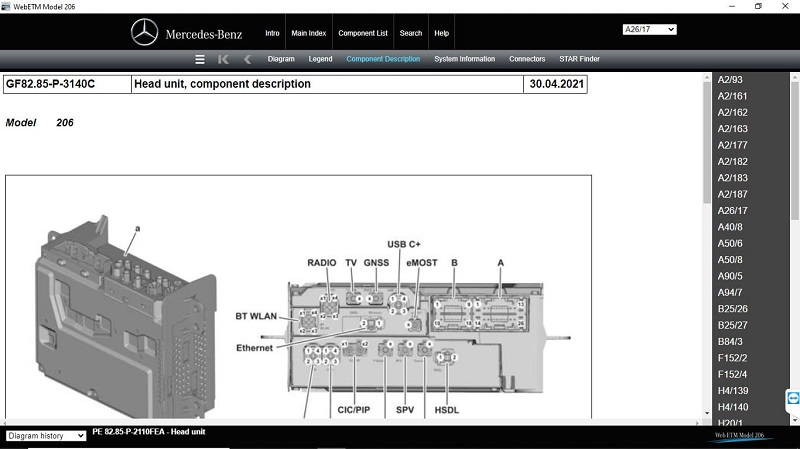Select component B84/3 in list
800x449 pixels.
[730, 341]
